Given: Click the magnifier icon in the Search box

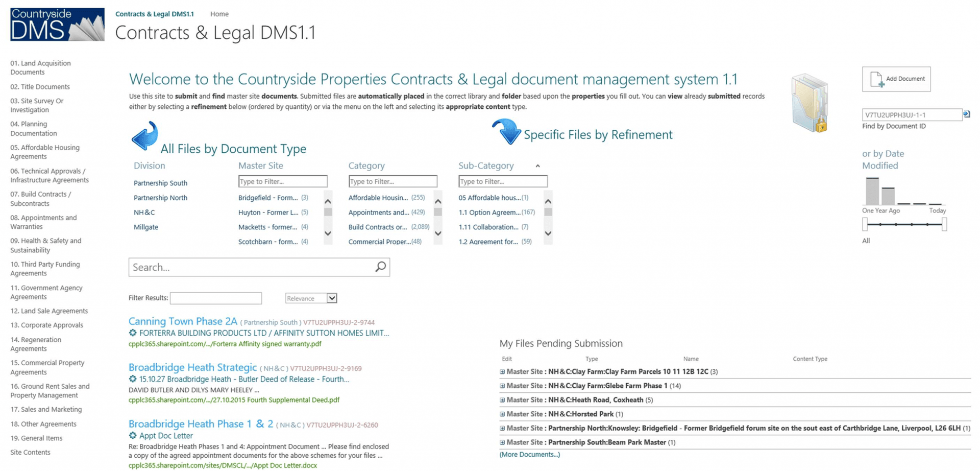Looking at the screenshot, I should (x=380, y=266).
